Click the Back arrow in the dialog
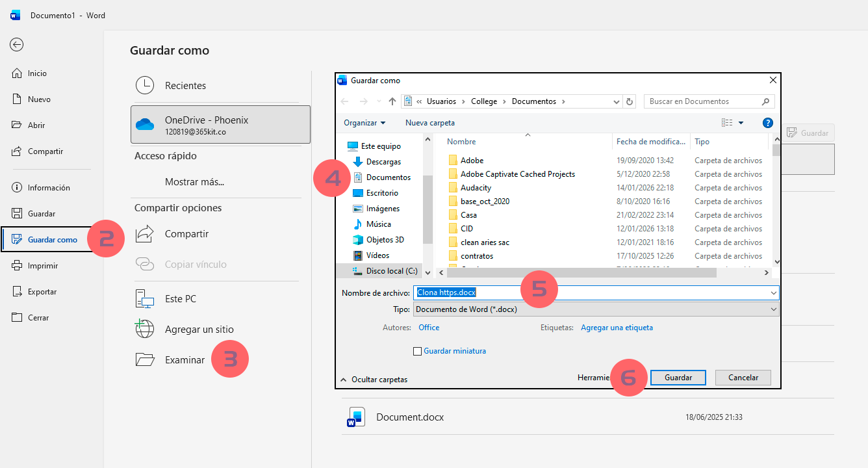The width and height of the screenshot is (868, 468). click(x=344, y=101)
